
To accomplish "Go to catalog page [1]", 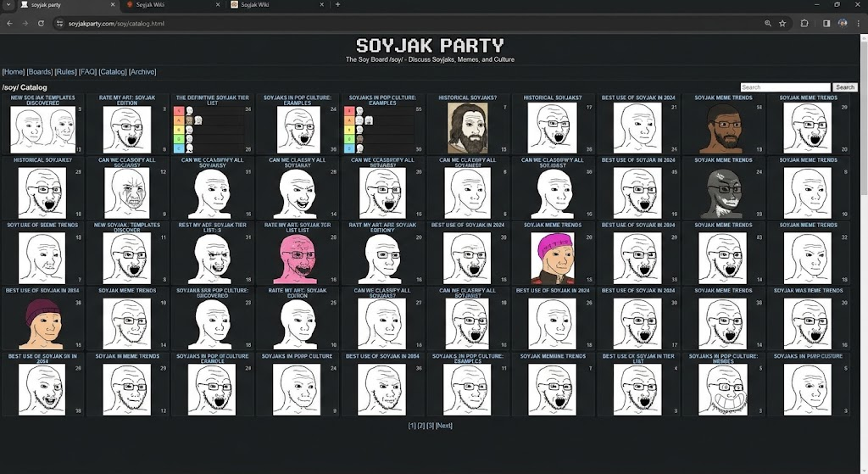I will [412, 426].
